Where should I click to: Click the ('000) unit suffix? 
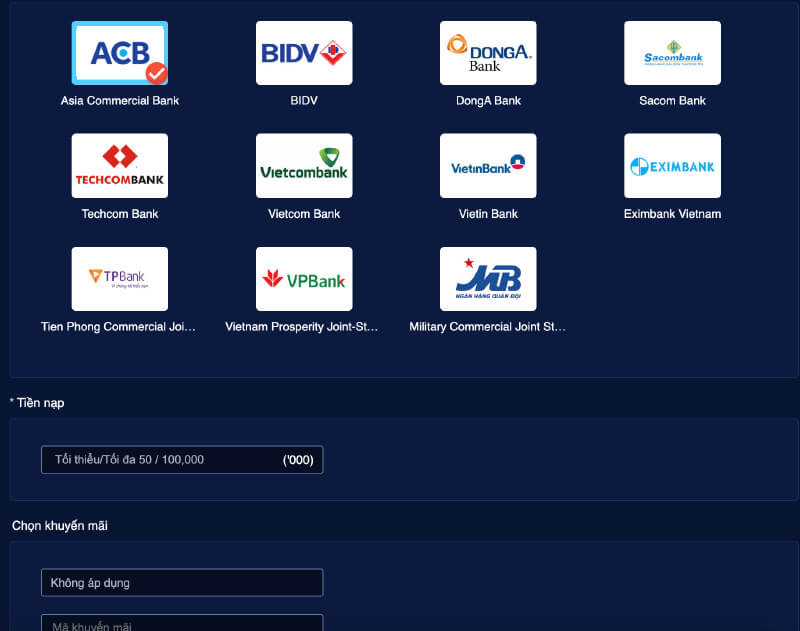[298, 460]
